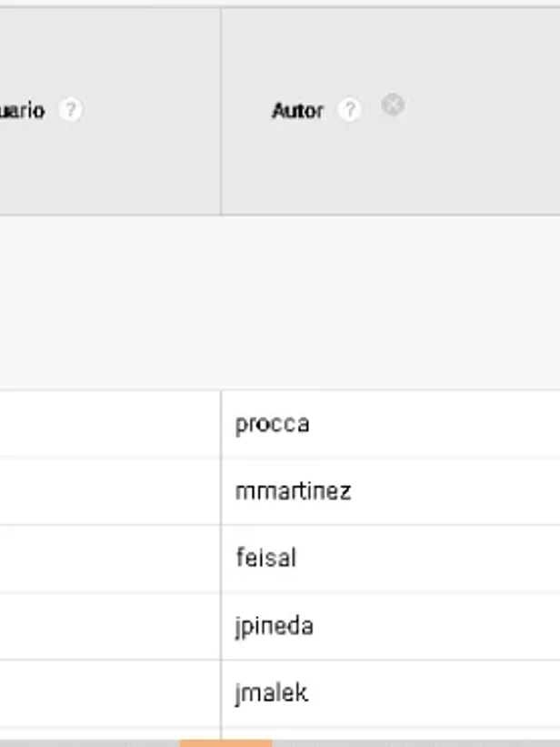560x747 pixels.
Task: Select the feisal author cell
Action: (x=265, y=558)
